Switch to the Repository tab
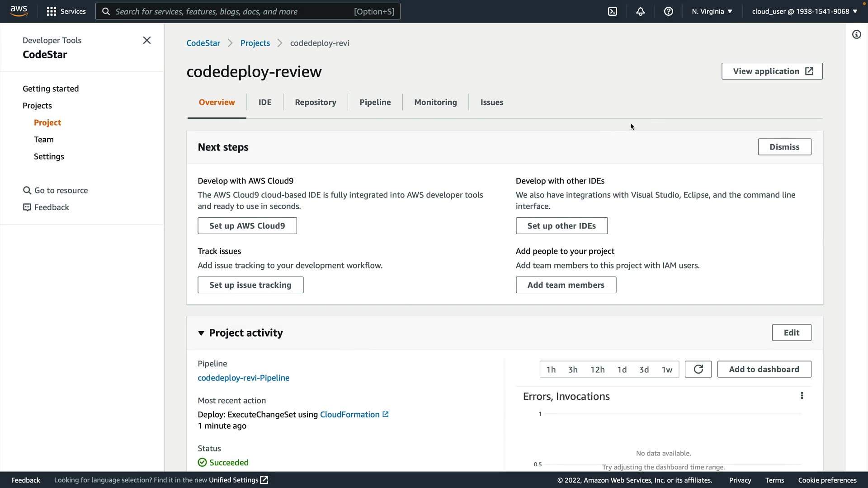This screenshot has height=488, width=868. [x=315, y=102]
